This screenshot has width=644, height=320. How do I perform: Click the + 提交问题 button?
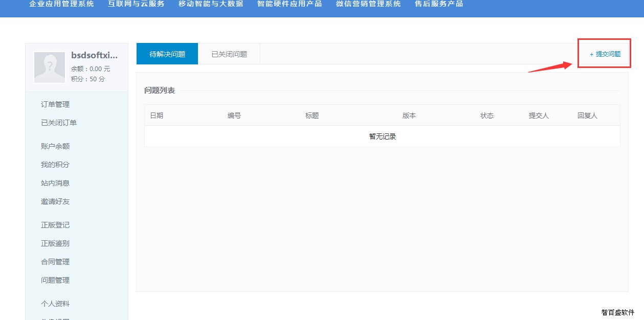click(605, 54)
